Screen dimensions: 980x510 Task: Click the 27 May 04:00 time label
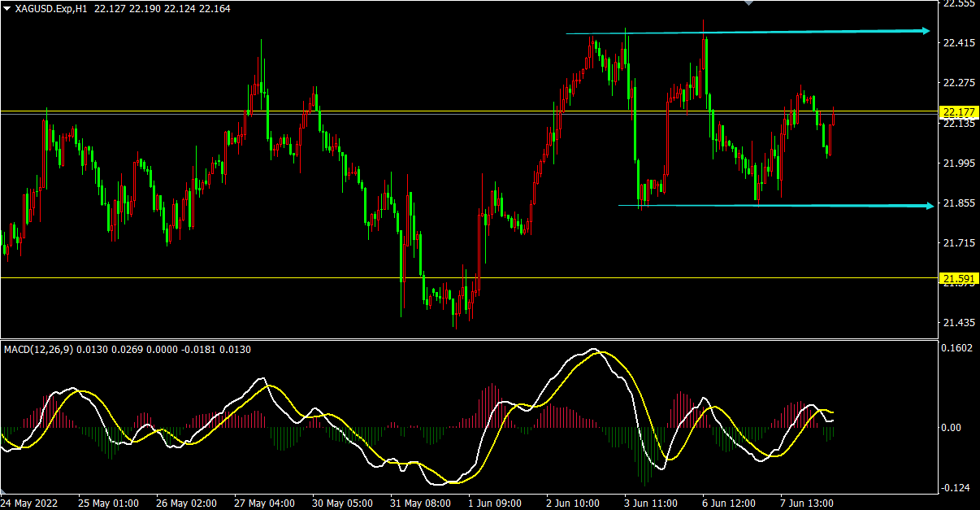click(264, 503)
